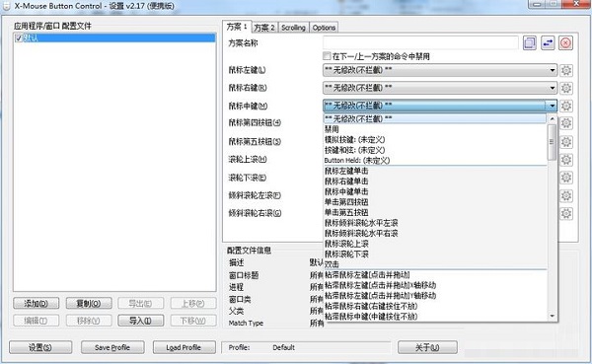Click dropdown list scrollbar down arrow
This screenshot has width=592, height=364.
point(553,316)
